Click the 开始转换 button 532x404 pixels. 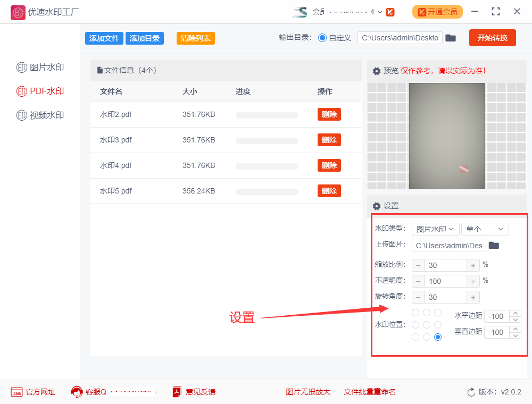tap(492, 38)
